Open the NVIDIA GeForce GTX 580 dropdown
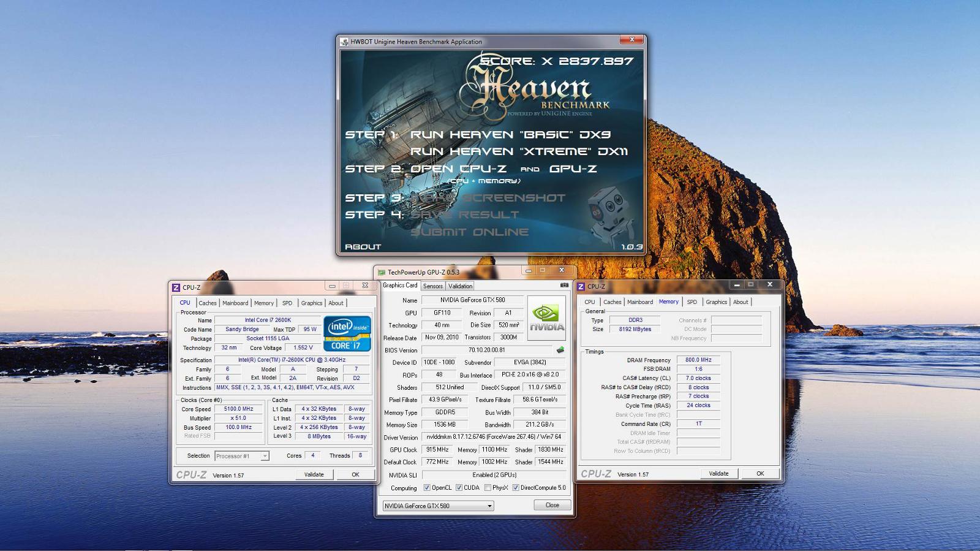 (438, 506)
